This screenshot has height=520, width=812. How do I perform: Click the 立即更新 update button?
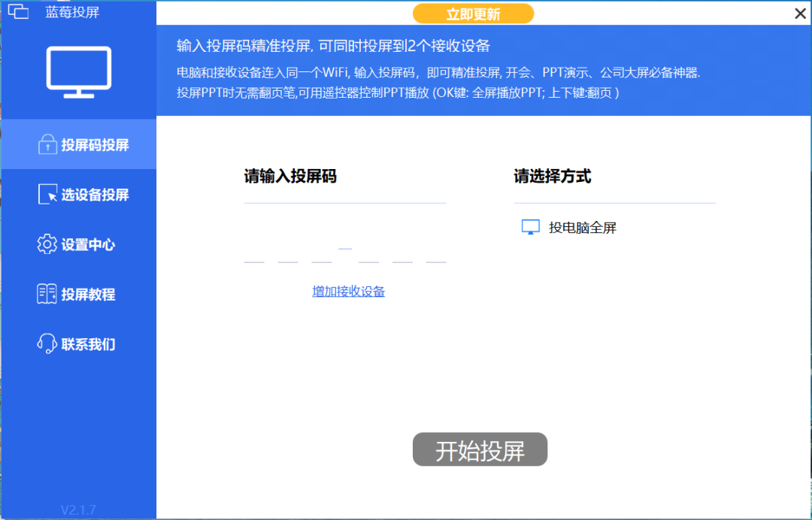pos(474,14)
